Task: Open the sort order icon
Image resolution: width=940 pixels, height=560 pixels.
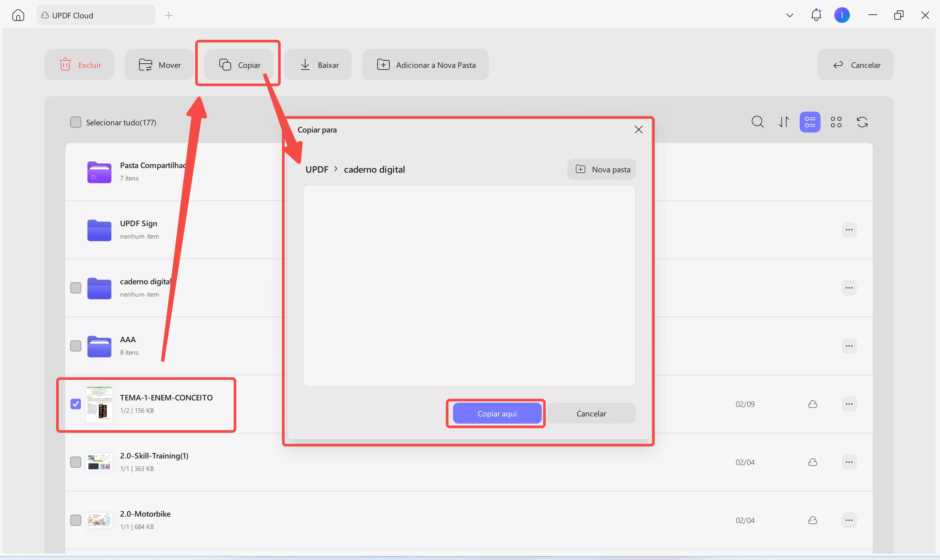Action: 784,122
